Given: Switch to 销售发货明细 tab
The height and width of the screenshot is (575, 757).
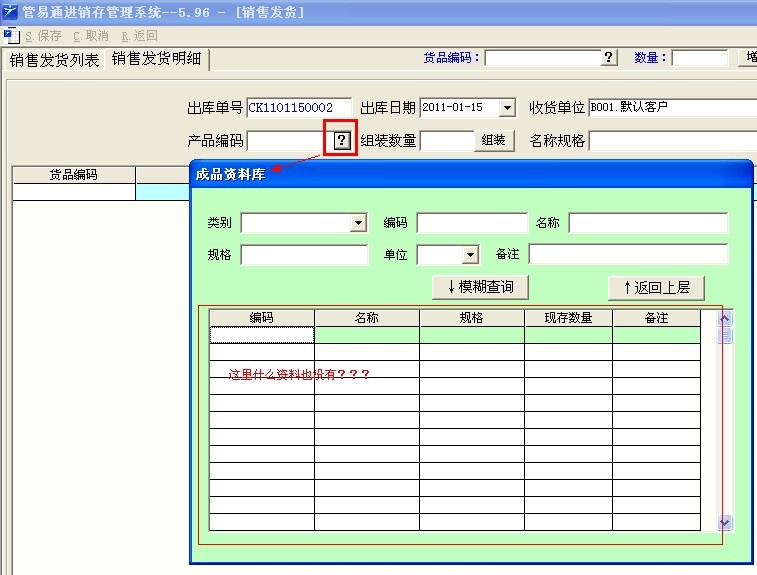Looking at the screenshot, I should point(156,58).
